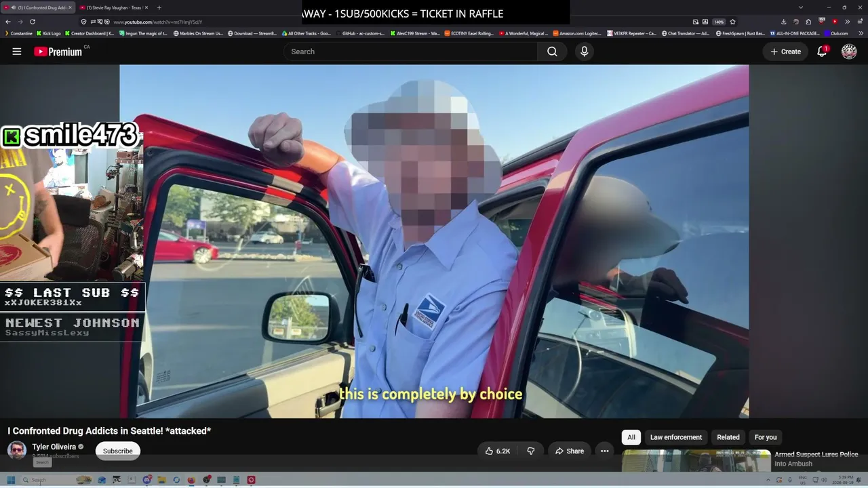The width and height of the screenshot is (868, 488).
Task: Open the Constantine bookmark
Action: tap(18, 33)
